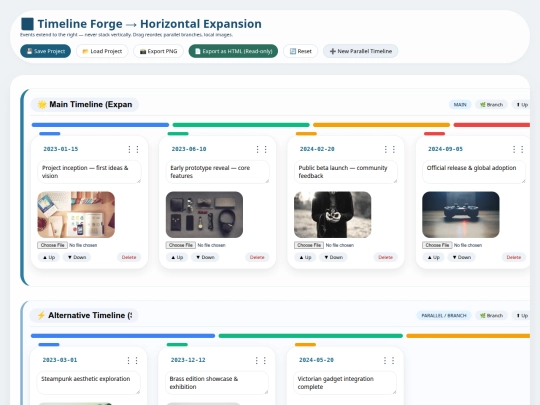This screenshot has height=405, width=540.
Task: Move the 2023-06-10 event Up
Action: [x=177, y=257]
